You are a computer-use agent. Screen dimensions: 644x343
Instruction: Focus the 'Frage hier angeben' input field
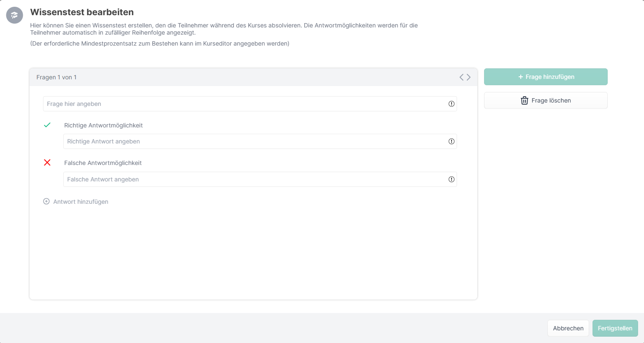coord(245,104)
